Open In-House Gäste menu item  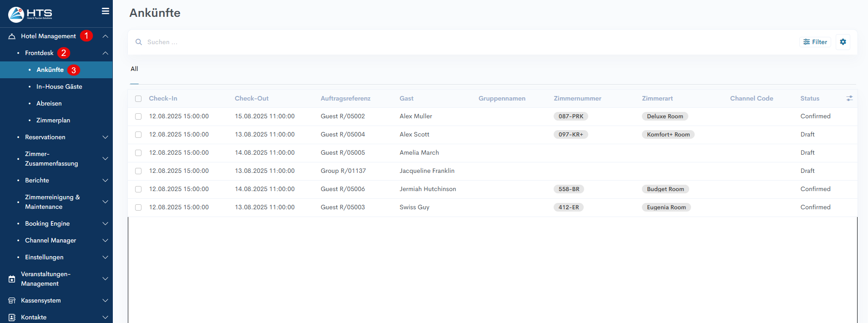pyautogui.click(x=59, y=86)
